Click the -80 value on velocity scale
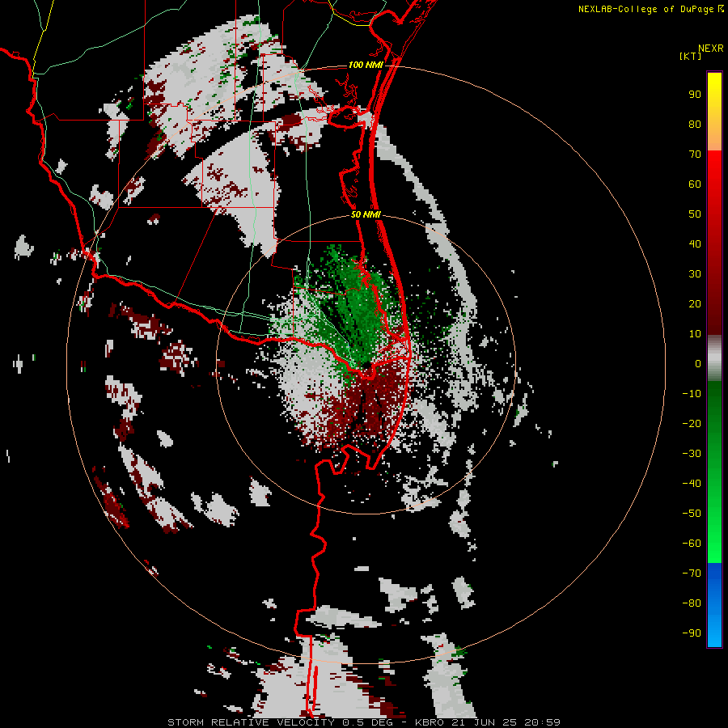Screen dimensions: 728x728 [x=692, y=603]
